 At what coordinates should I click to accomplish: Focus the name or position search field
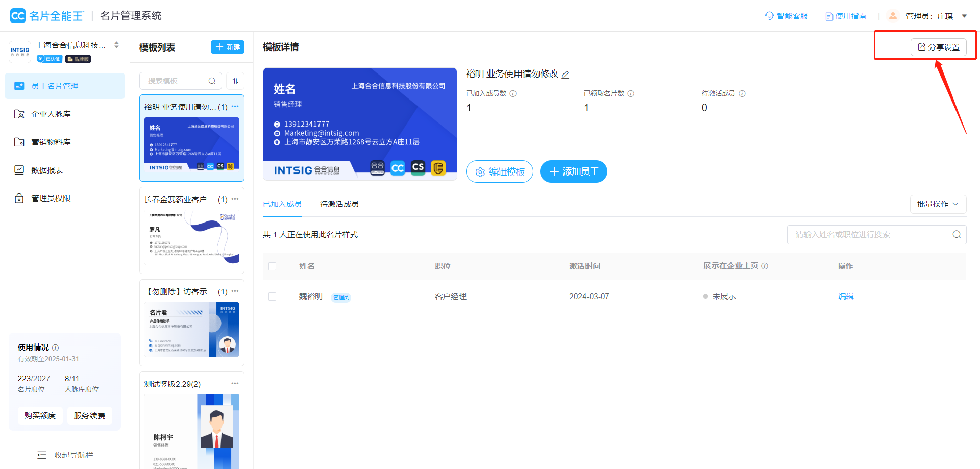click(x=876, y=235)
